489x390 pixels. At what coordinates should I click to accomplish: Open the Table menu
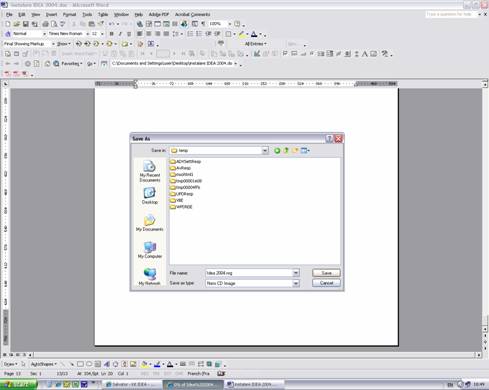click(103, 14)
